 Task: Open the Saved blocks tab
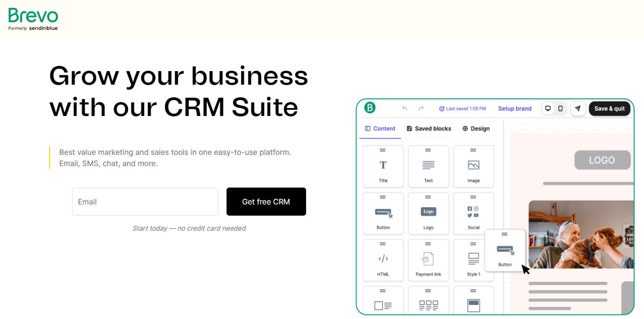click(x=429, y=129)
